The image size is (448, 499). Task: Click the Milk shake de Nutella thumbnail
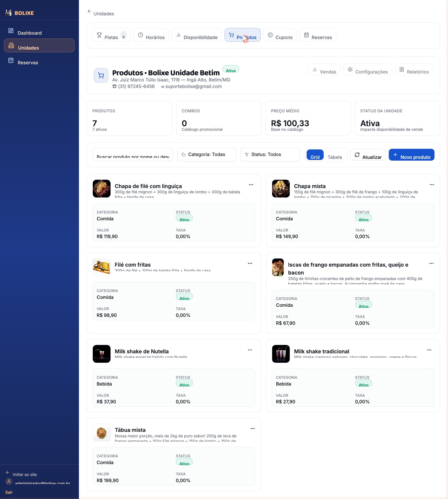(x=102, y=354)
